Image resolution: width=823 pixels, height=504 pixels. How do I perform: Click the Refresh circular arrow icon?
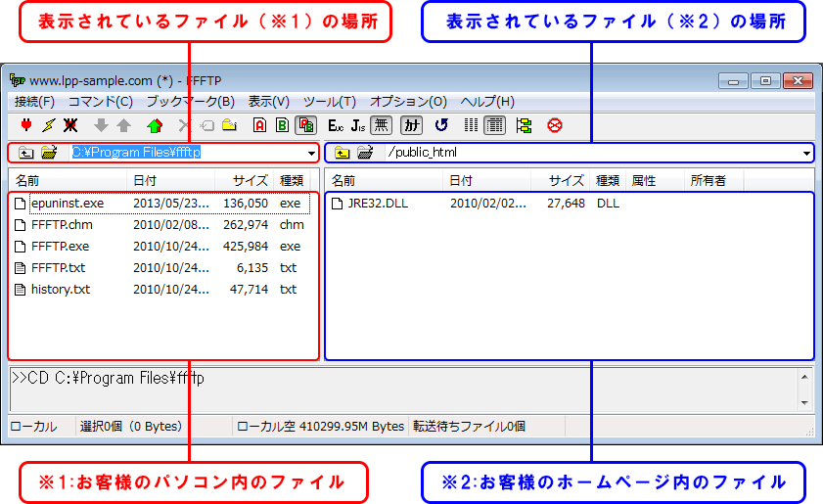[x=441, y=125]
